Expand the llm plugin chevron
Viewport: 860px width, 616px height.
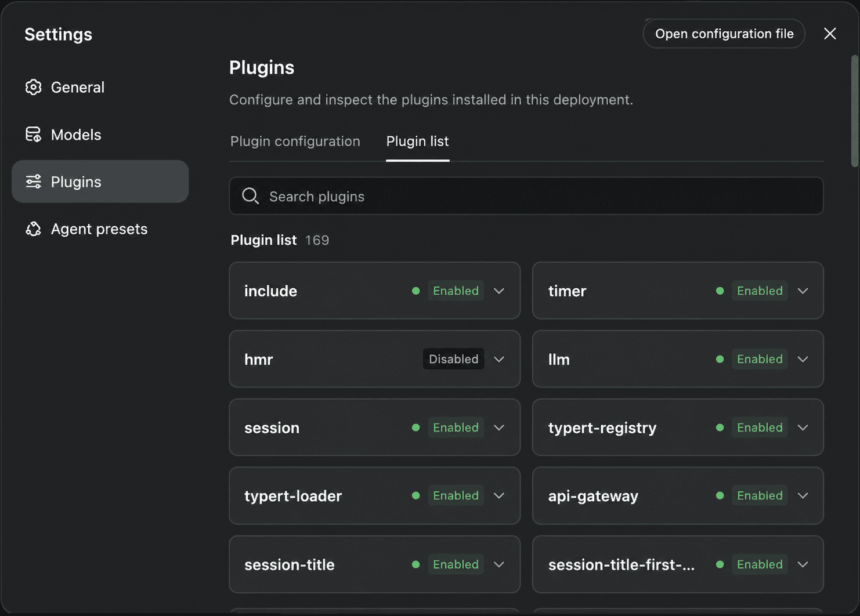803,359
